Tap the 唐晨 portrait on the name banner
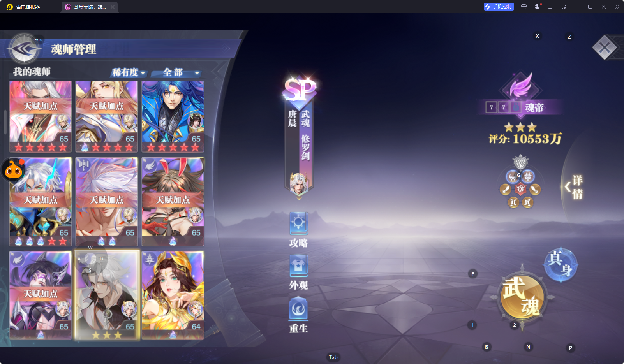The image size is (624, 364). pyautogui.click(x=299, y=184)
